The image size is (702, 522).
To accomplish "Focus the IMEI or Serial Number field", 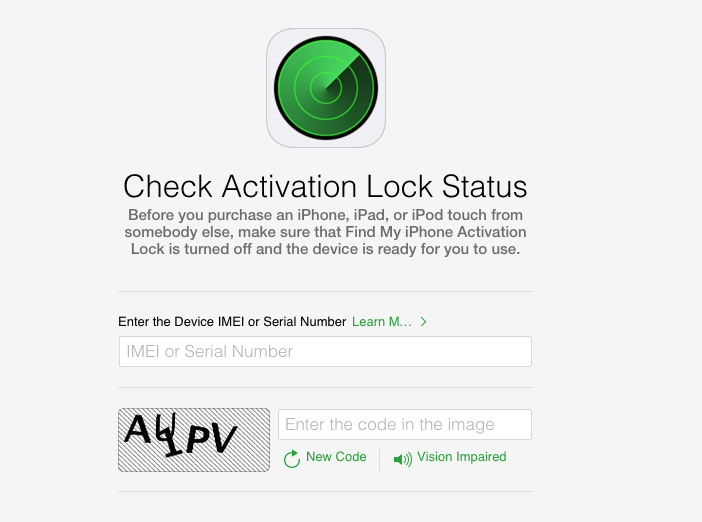I will [325, 351].
